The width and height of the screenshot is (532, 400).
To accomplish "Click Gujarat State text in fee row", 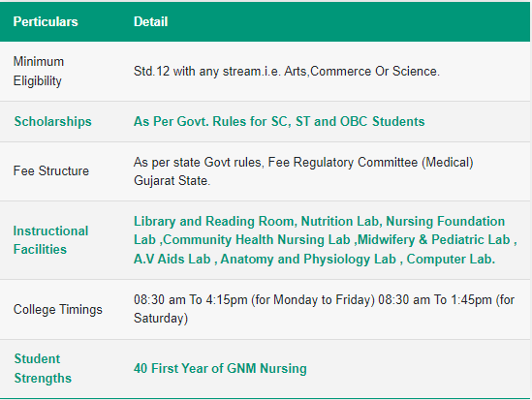I will (x=172, y=180).
